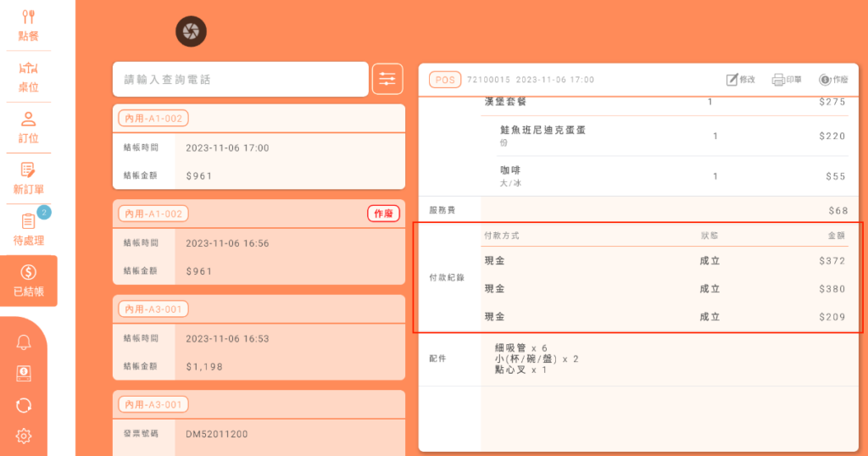Open 待處理 pending tab with badge

click(x=29, y=229)
